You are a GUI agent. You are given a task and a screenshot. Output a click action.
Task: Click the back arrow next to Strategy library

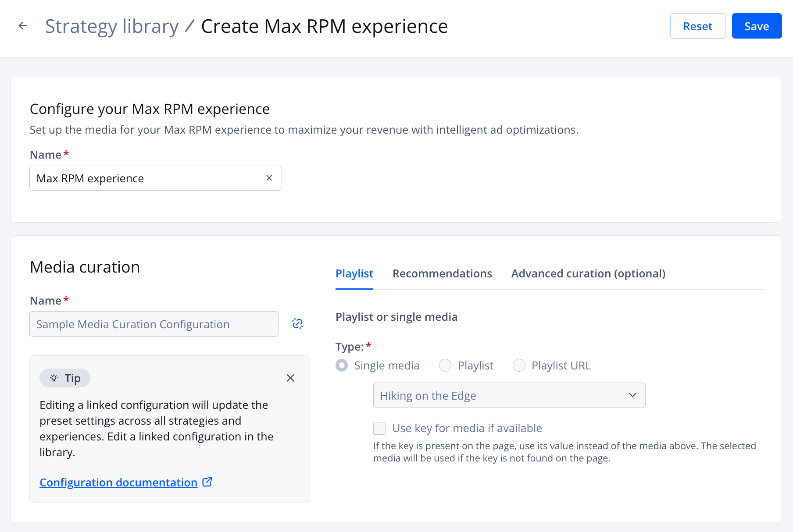(22, 25)
